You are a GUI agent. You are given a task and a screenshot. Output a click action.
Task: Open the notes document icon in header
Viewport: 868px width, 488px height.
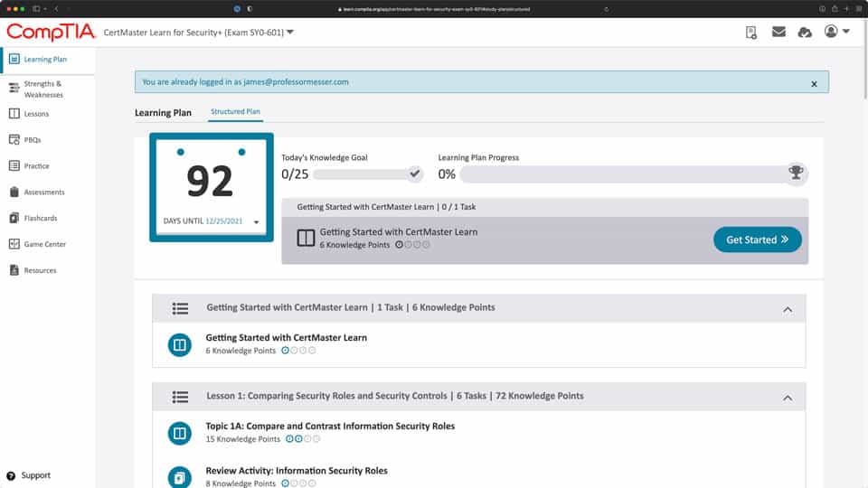751,33
